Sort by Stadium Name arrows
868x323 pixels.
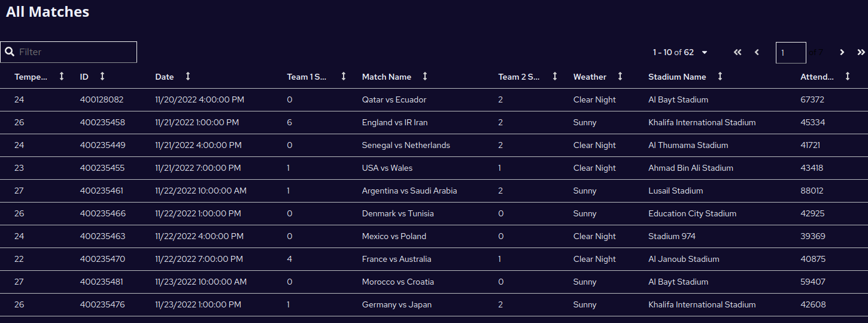click(720, 76)
